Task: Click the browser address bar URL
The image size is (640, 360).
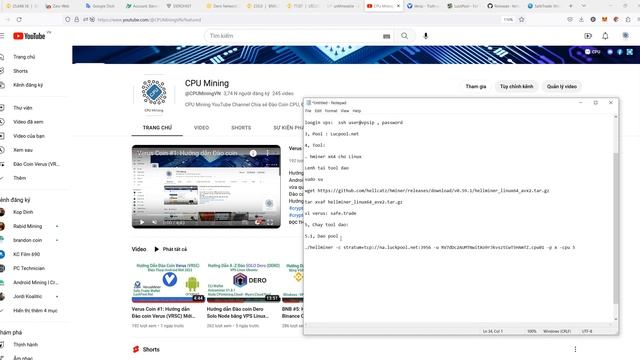Action: 149,20
